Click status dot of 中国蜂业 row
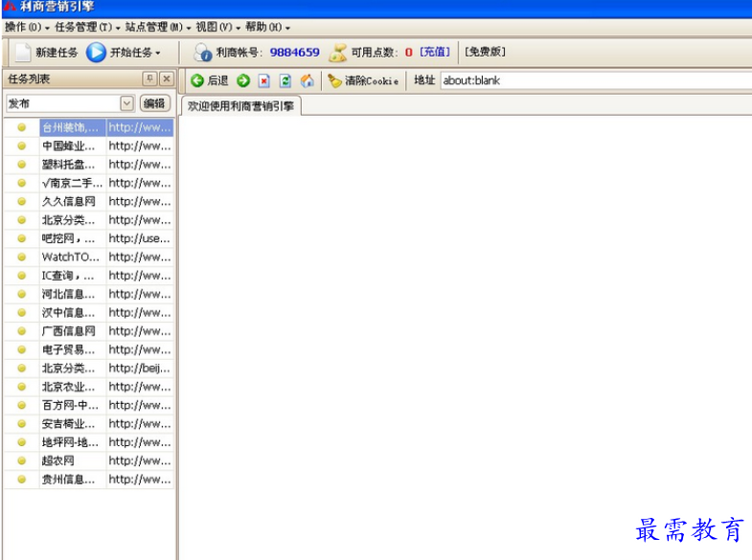Screen dimensions: 752x560 click(22, 146)
